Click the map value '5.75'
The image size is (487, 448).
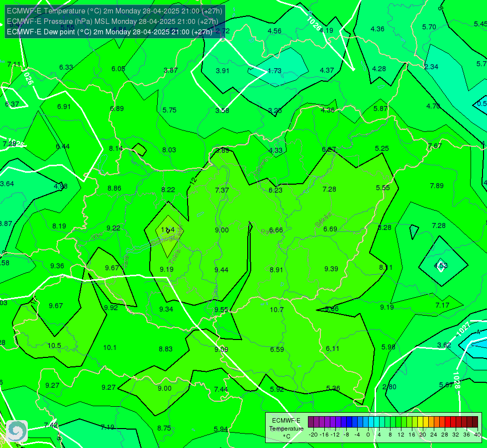pyautogui.click(x=170, y=110)
